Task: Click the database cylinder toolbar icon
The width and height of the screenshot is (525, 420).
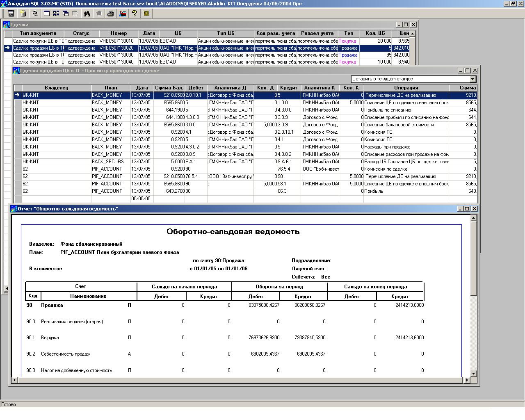Action: click(x=23, y=14)
